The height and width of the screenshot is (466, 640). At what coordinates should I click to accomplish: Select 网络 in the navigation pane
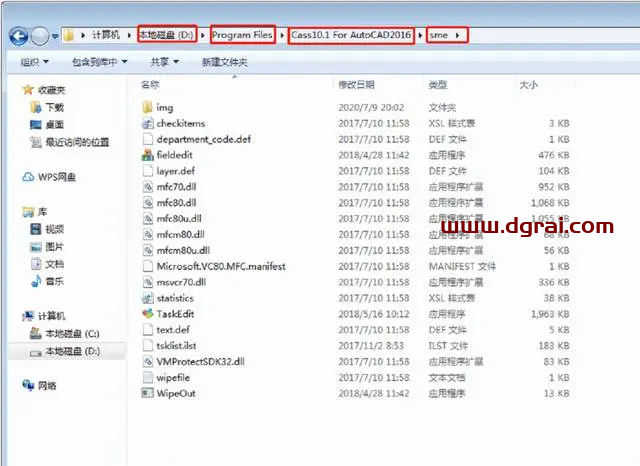click(x=47, y=386)
